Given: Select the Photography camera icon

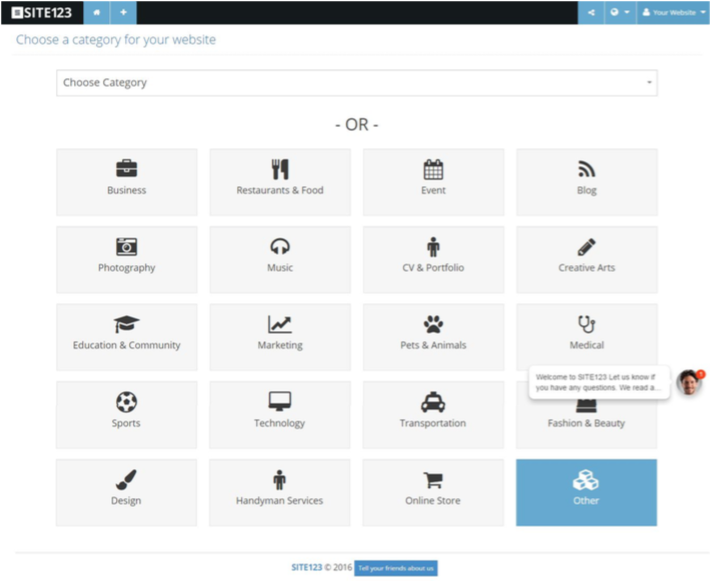Looking at the screenshot, I should (126, 247).
